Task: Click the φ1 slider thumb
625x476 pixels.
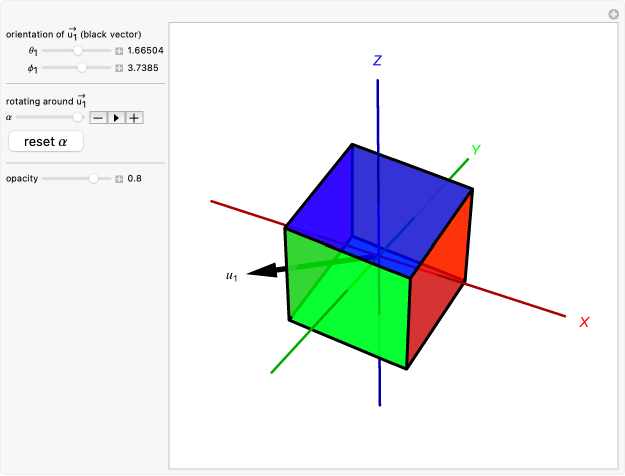Action: (82, 68)
